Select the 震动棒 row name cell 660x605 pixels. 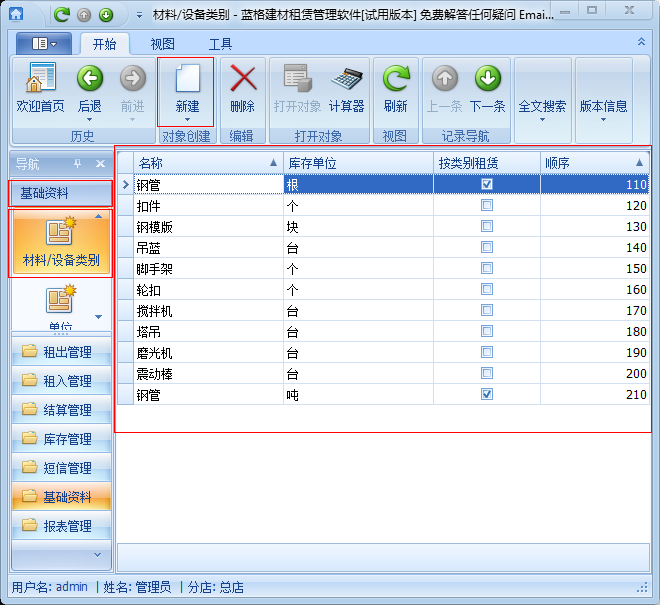tap(208, 374)
